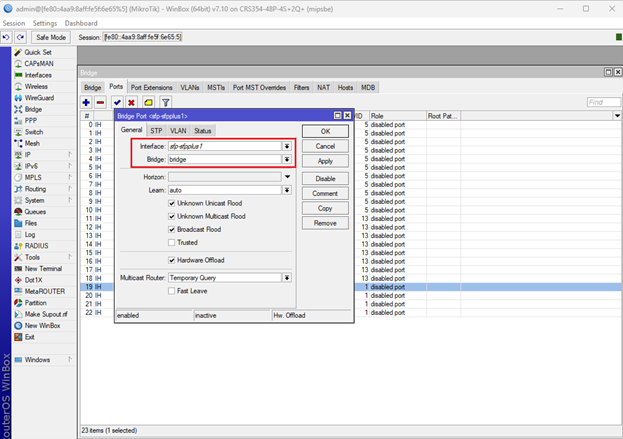Click the redo arrow icon
The width and height of the screenshot is (623, 439).
20,37
